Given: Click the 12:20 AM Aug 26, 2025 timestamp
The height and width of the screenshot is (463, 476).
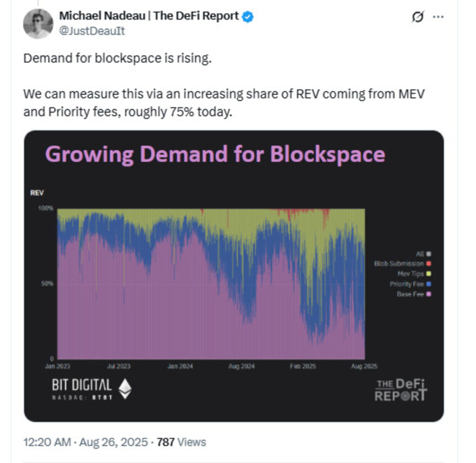Looking at the screenshot, I should click(86, 442).
